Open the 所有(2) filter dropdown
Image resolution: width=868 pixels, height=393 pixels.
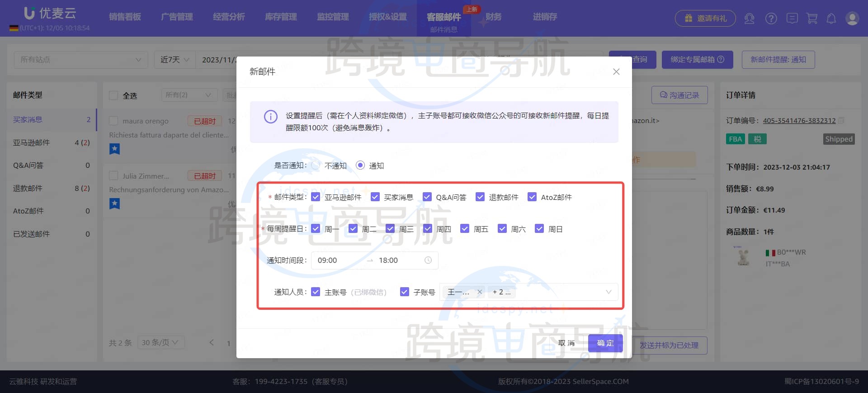(x=189, y=95)
